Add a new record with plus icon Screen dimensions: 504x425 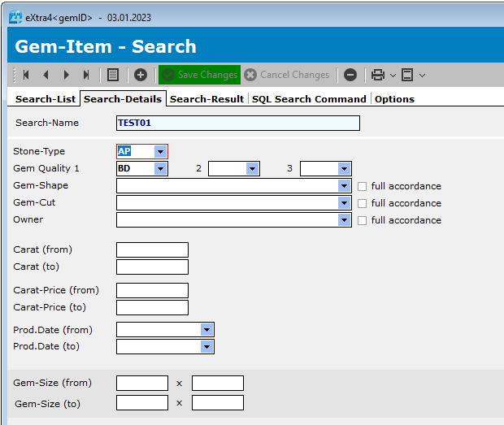click(141, 75)
